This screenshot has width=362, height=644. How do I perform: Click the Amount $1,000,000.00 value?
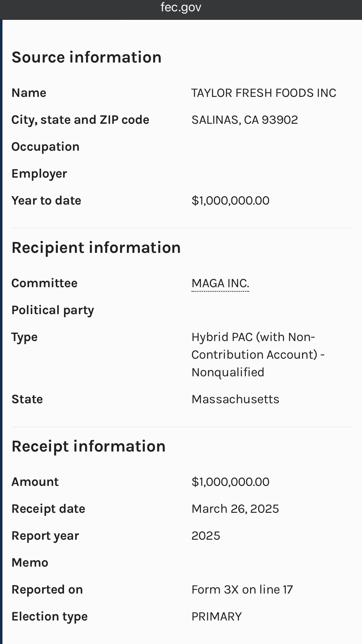231,482
